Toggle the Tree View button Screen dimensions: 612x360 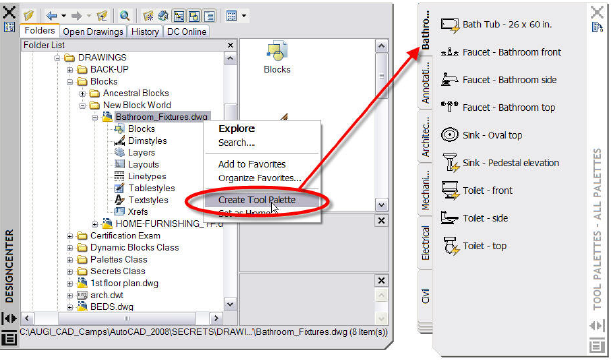(x=179, y=16)
